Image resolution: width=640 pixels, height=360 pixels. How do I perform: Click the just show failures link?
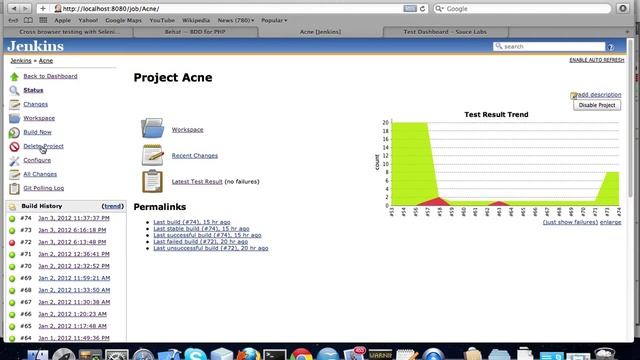pos(570,222)
